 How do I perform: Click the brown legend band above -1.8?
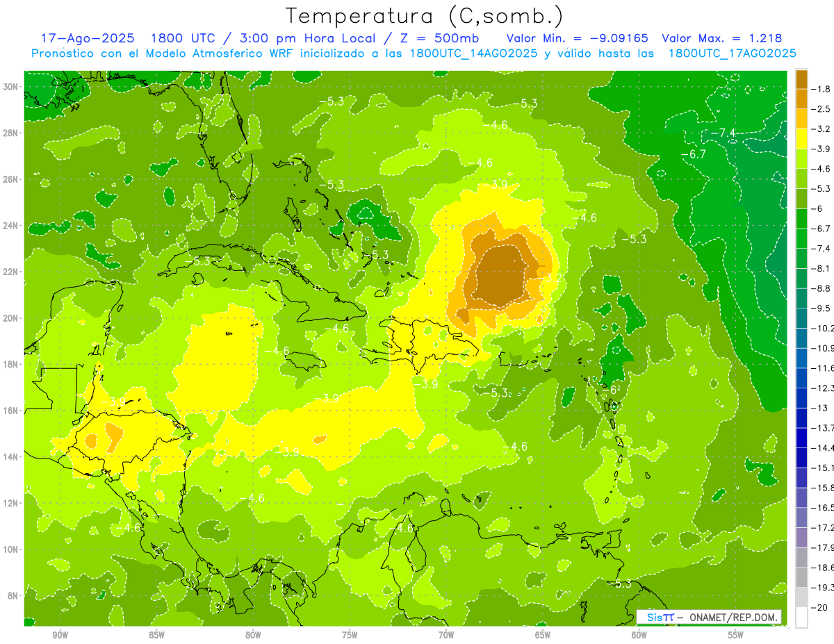pyautogui.click(x=801, y=79)
